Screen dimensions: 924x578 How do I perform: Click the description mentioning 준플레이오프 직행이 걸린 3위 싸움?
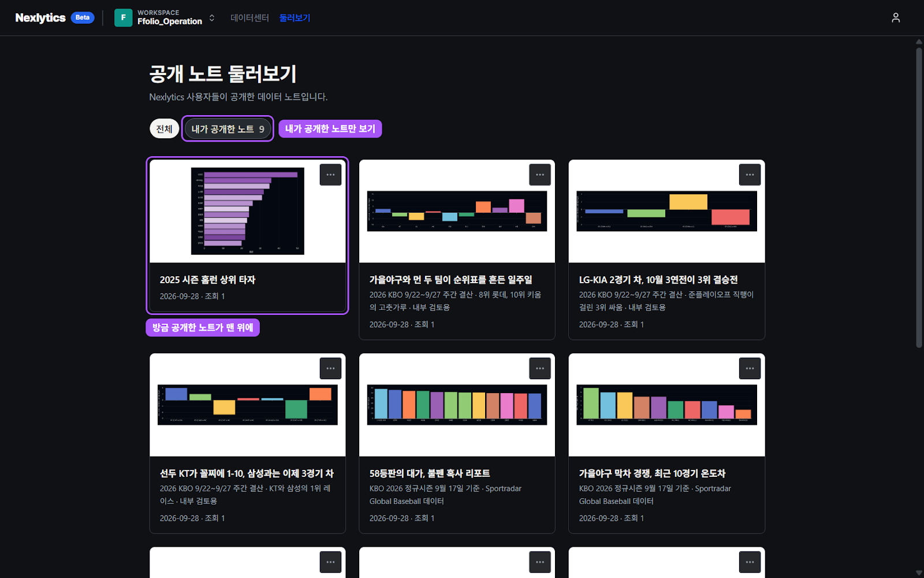(666, 301)
